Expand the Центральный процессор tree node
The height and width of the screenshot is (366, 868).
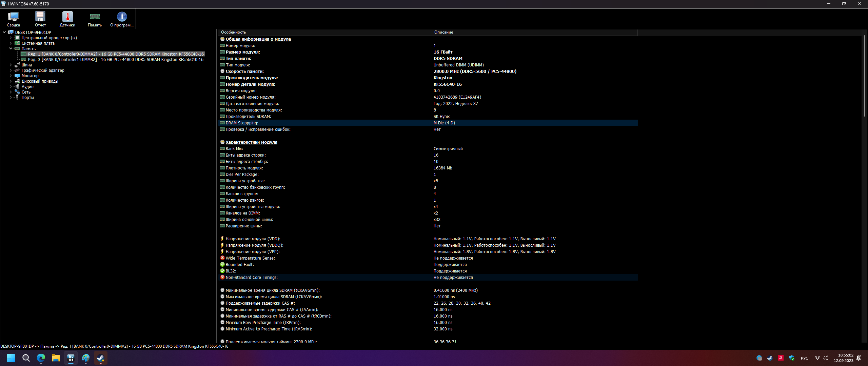(x=11, y=38)
